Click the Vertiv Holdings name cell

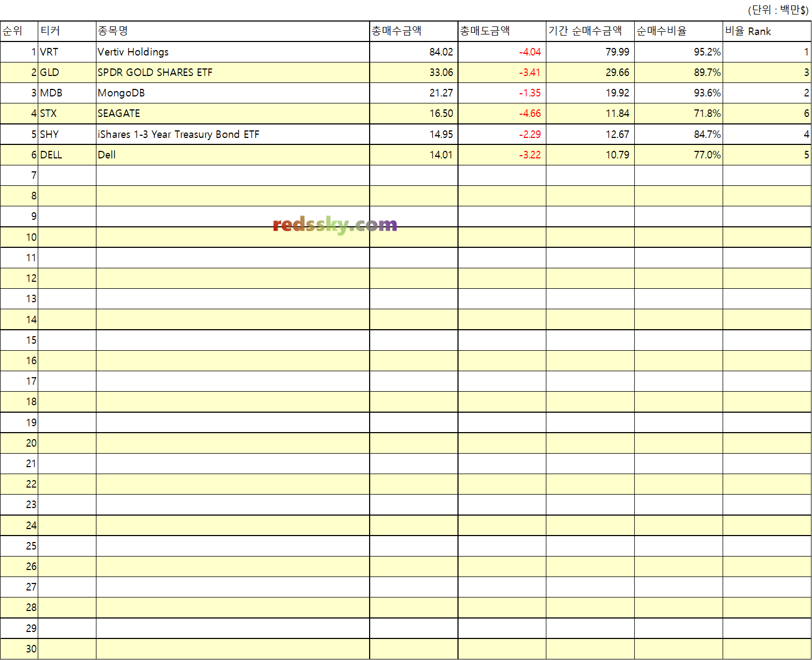(233, 52)
